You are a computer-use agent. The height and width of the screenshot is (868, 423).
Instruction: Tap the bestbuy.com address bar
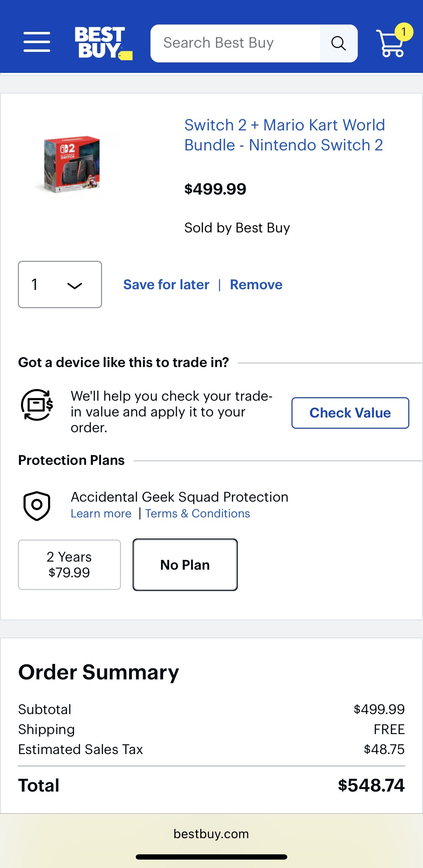[211, 834]
